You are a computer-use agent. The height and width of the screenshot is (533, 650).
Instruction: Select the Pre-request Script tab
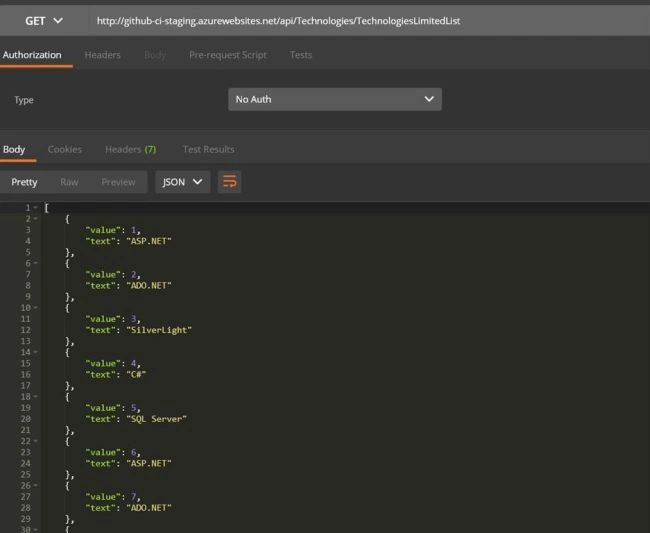[228, 55]
